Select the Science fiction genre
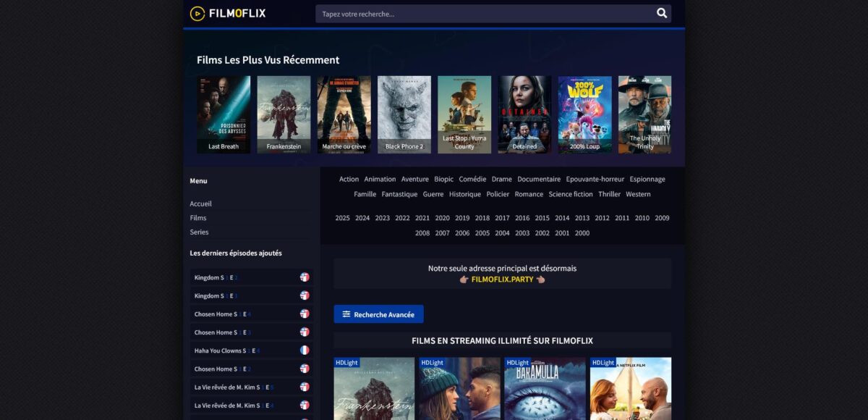The width and height of the screenshot is (868, 420). pos(571,194)
